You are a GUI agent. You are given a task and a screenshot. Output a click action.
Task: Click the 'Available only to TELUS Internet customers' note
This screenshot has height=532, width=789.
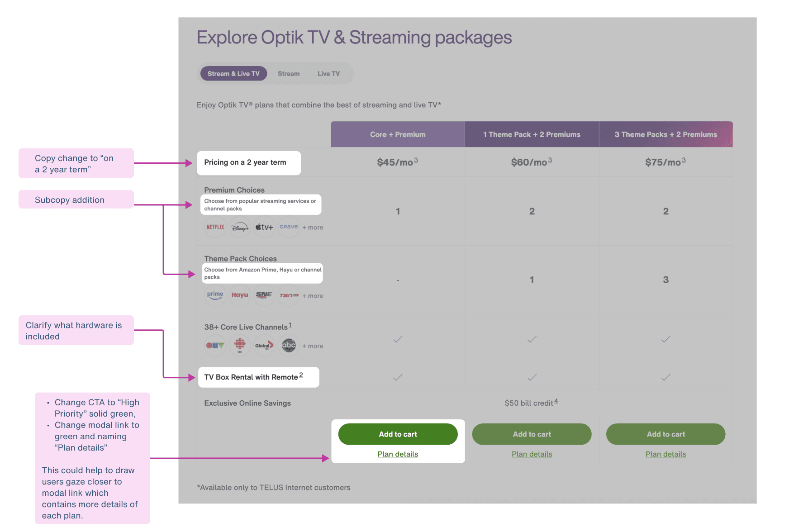point(274,488)
